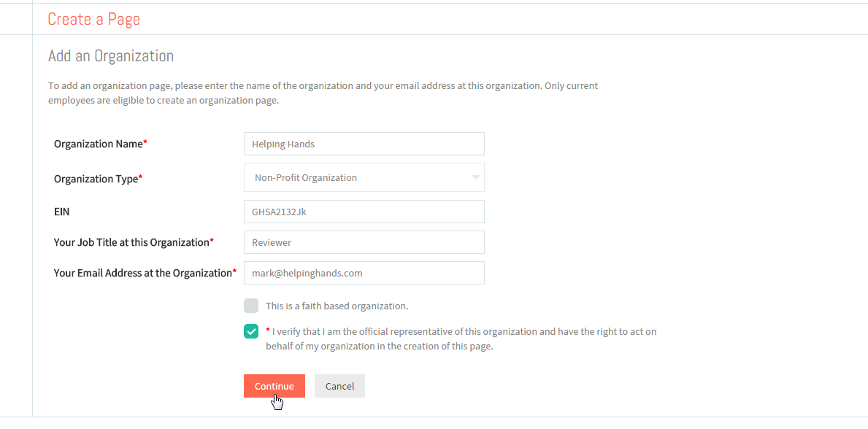Click the Organization Type dropdown arrow
Screen dimensions: 868x429
coord(475,178)
